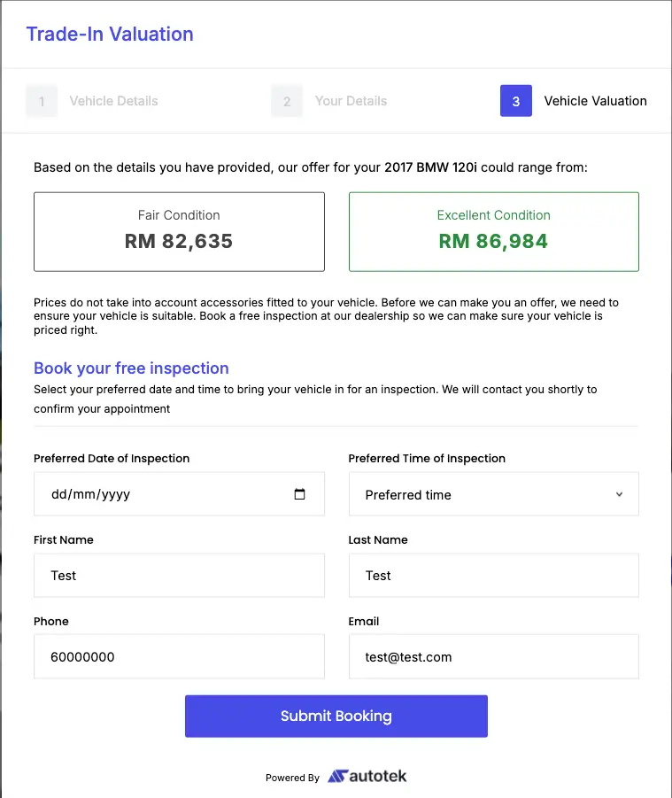672x798 pixels.
Task: Select step 2 number badge
Action: [287, 101]
